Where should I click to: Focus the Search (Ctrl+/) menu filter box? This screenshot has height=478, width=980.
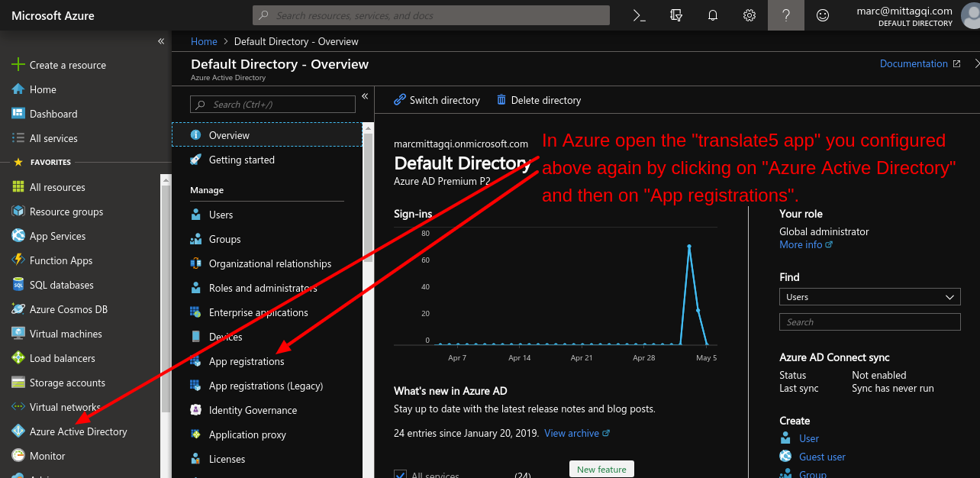tap(272, 104)
